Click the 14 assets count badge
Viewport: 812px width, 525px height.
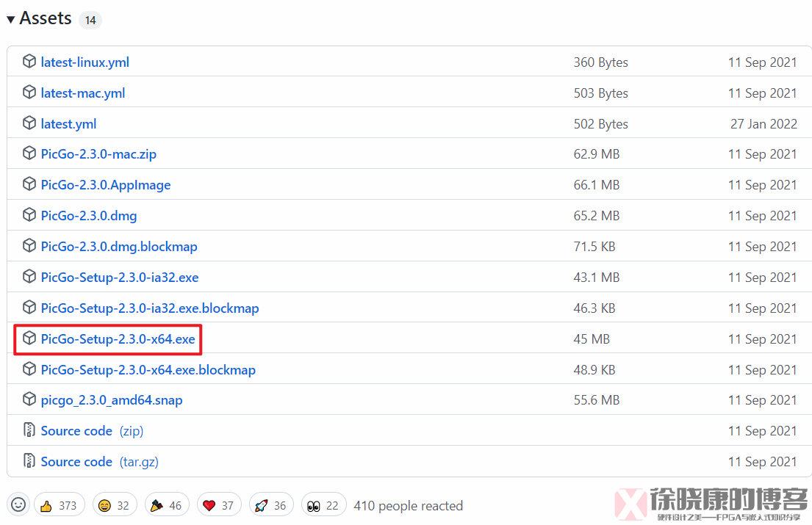click(90, 20)
